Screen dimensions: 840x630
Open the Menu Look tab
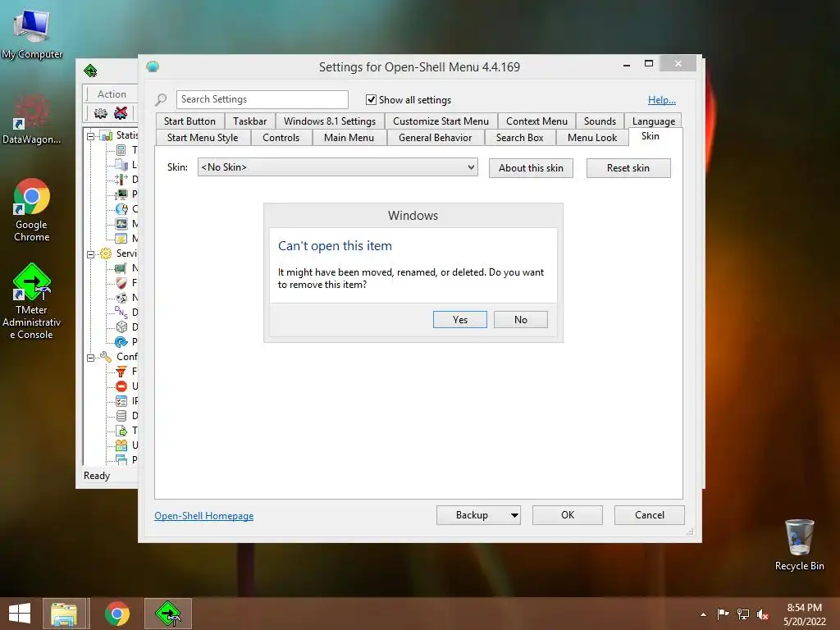click(x=592, y=138)
